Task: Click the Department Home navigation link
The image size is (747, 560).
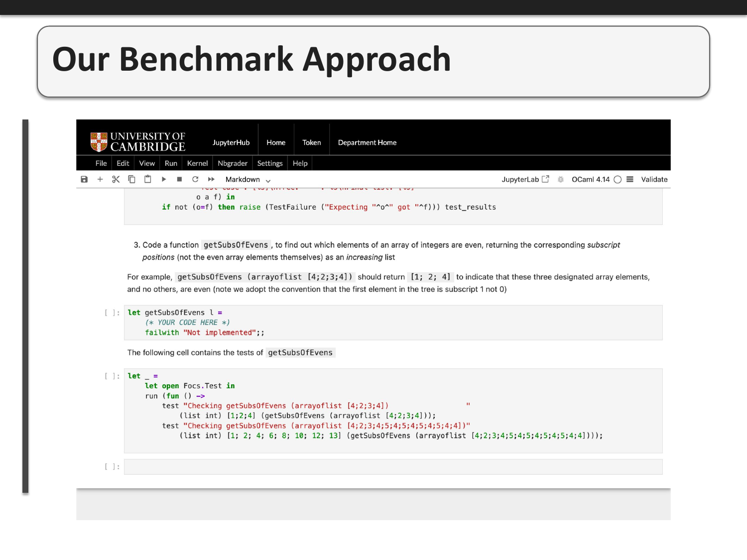Action: 367,143
